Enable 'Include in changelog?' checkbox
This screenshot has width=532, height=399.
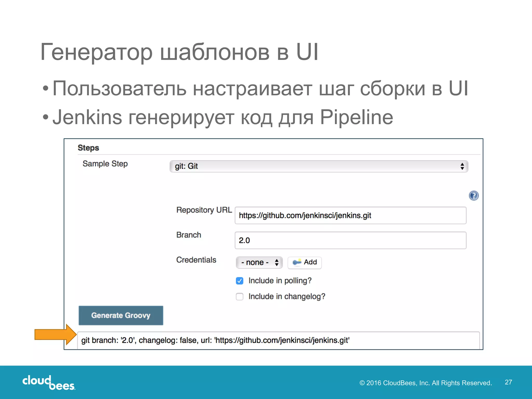(240, 297)
